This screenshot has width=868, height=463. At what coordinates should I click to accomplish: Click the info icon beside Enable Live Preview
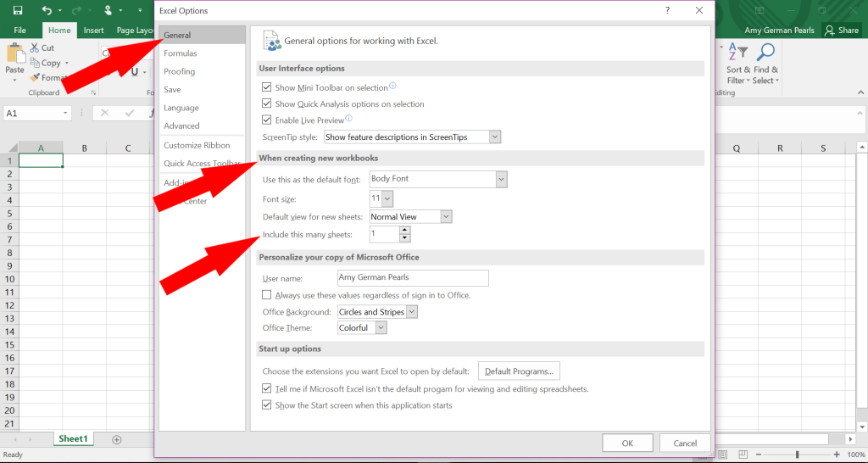[x=348, y=118]
